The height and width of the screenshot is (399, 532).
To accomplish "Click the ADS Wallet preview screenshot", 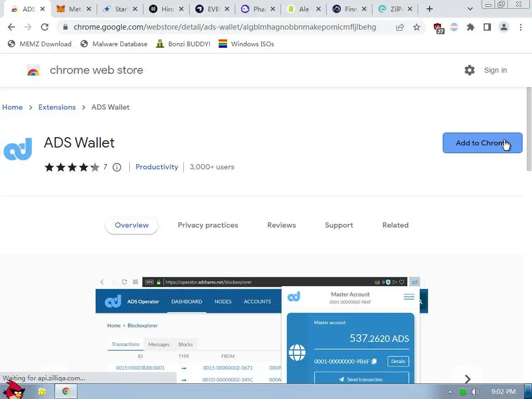I will [x=262, y=330].
